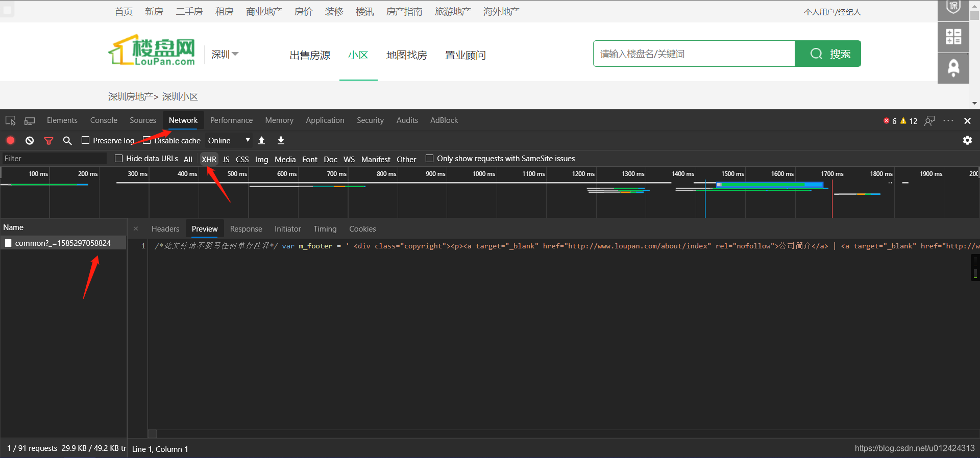Click the green search button

coord(828,54)
